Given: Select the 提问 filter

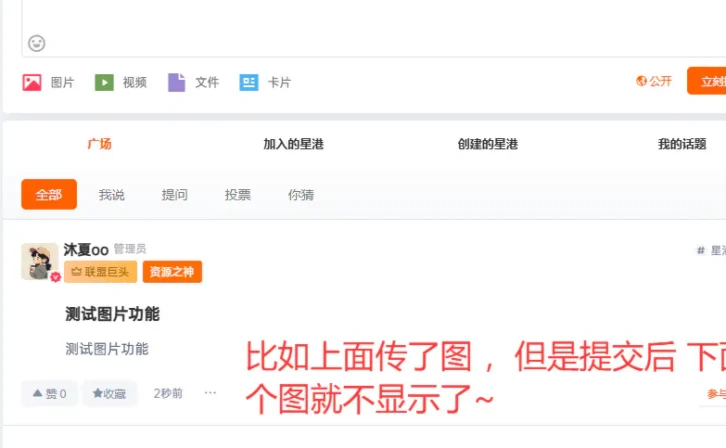Looking at the screenshot, I should (x=175, y=195).
